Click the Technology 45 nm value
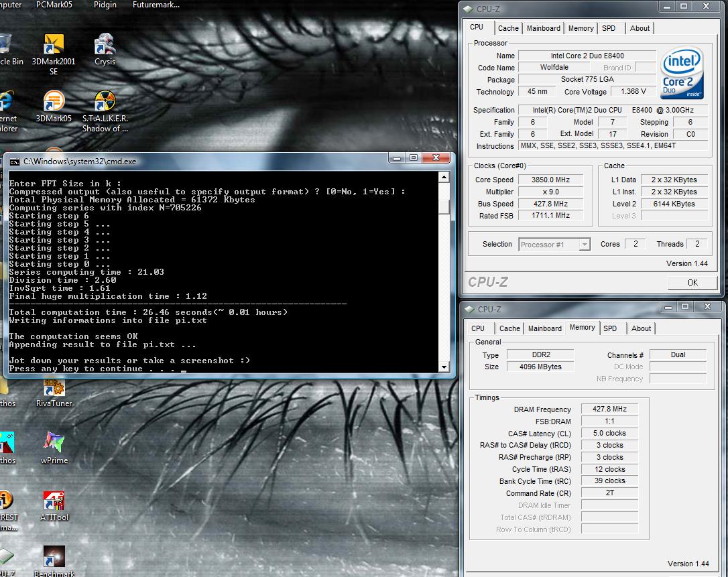This screenshot has height=577, width=728. point(537,91)
